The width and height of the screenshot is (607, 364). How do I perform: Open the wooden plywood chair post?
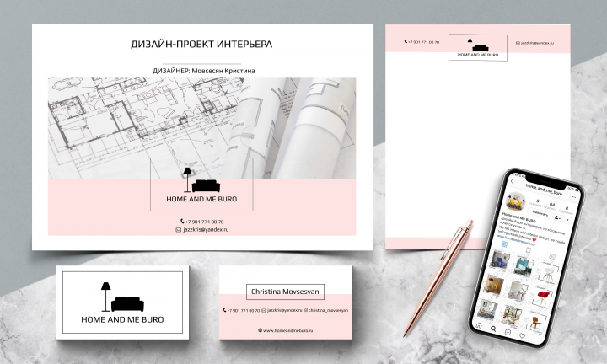[536, 323]
